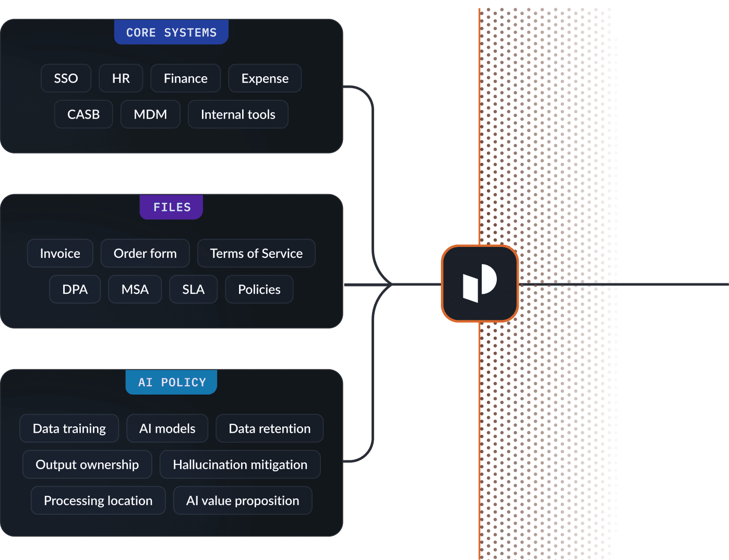Select the MSA chip

135,289
